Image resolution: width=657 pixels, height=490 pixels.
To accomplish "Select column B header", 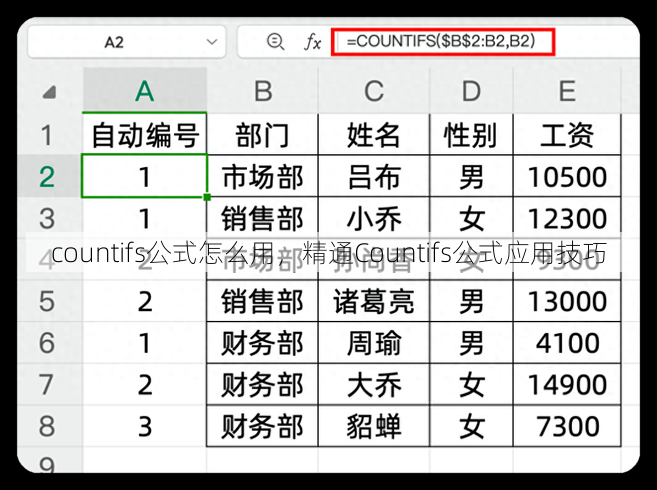I will point(263,91).
